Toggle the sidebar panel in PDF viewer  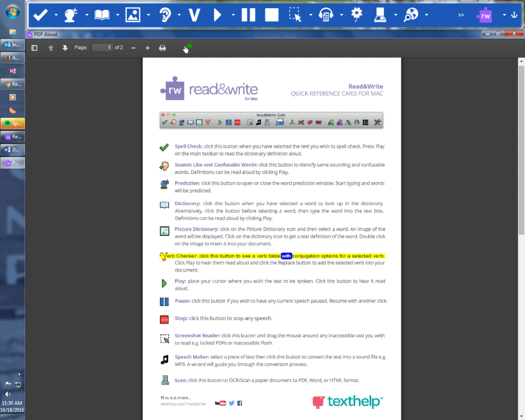click(35, 48)
